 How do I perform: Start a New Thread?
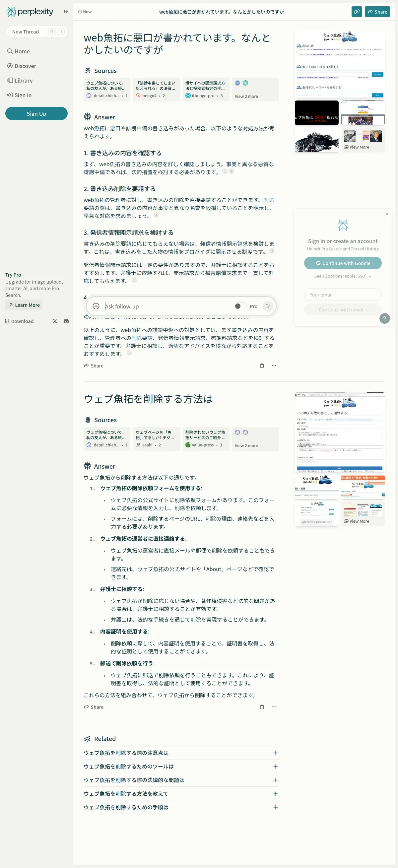point(37,32)
